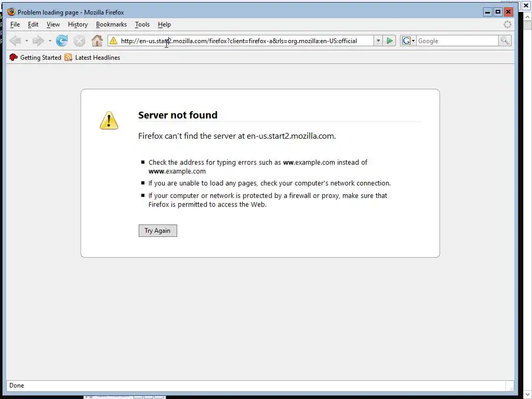Click the Try Again button
This screenshot has height=399, width=532.
[x=158, y=231]
